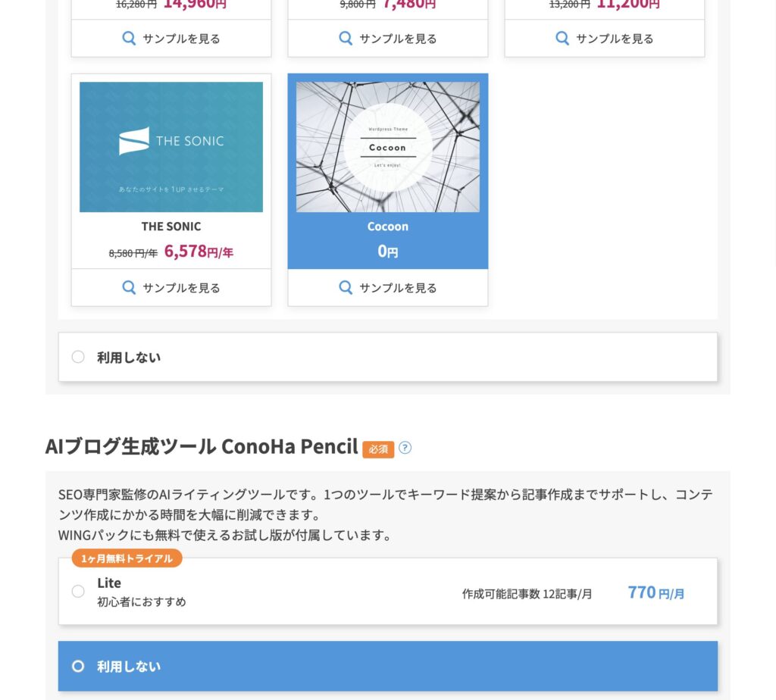Select the 利用しない radio for themes
This screenshot has width=776, height=700.
(x=78, y=356)
